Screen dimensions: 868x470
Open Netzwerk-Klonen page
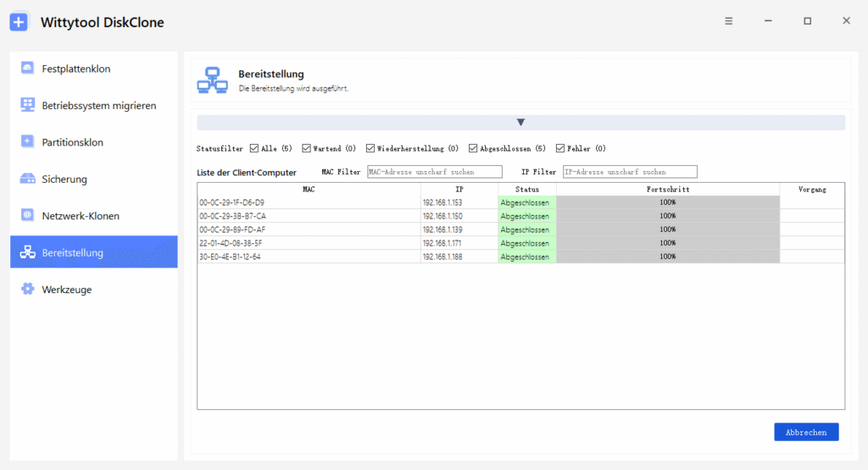tap(93, 216)
